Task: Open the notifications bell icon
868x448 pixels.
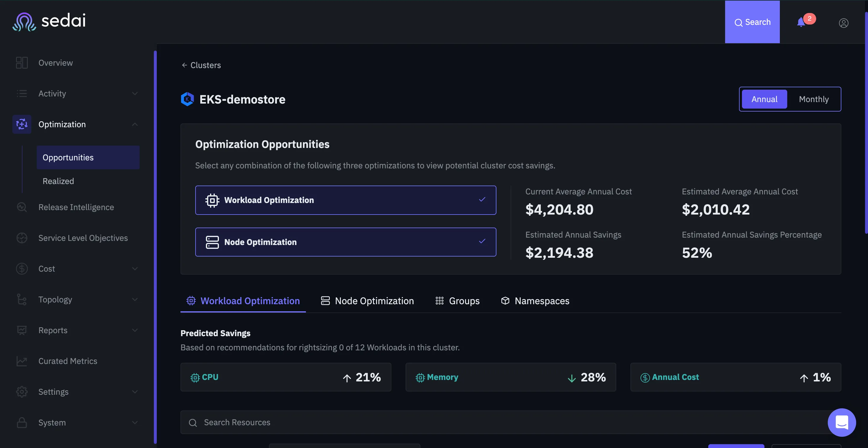Action: coord(801,22)
